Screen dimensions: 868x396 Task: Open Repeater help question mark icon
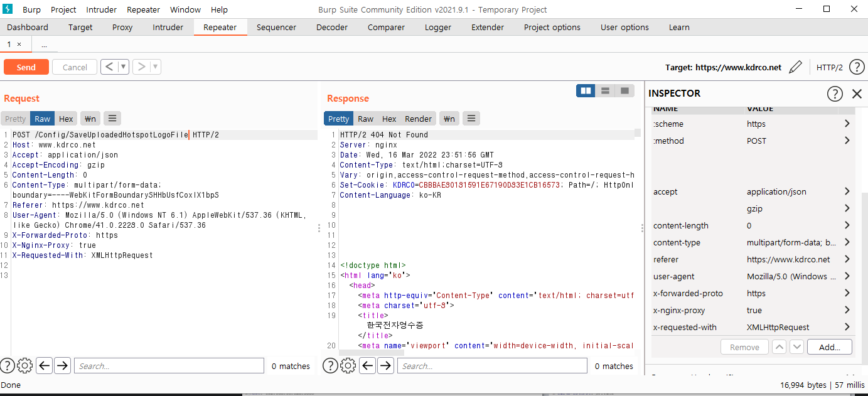(x=857, y=67)
